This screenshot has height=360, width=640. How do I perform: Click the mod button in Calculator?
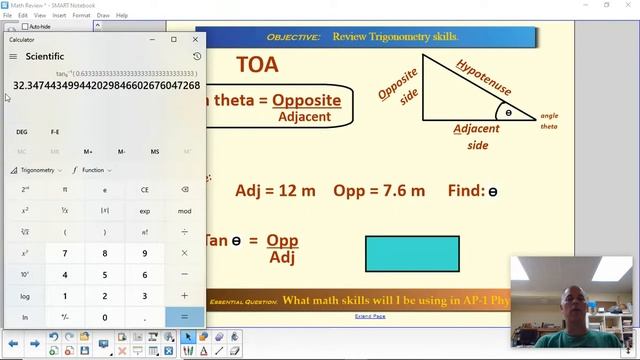(x=184, y=211)
